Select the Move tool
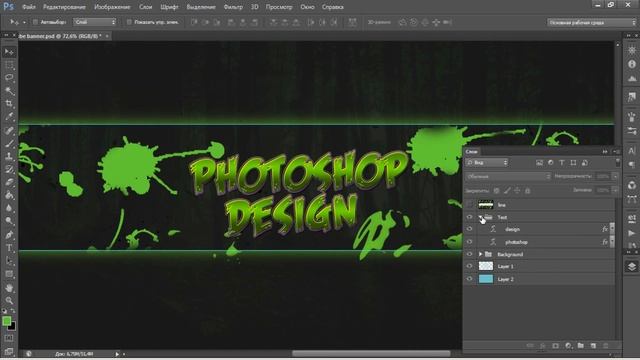 click(9, 52)
